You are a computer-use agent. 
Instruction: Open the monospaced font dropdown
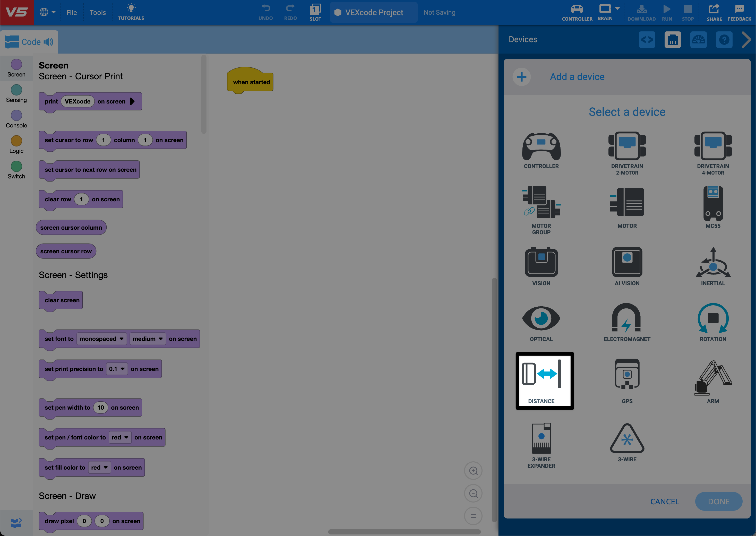point(101,339)
